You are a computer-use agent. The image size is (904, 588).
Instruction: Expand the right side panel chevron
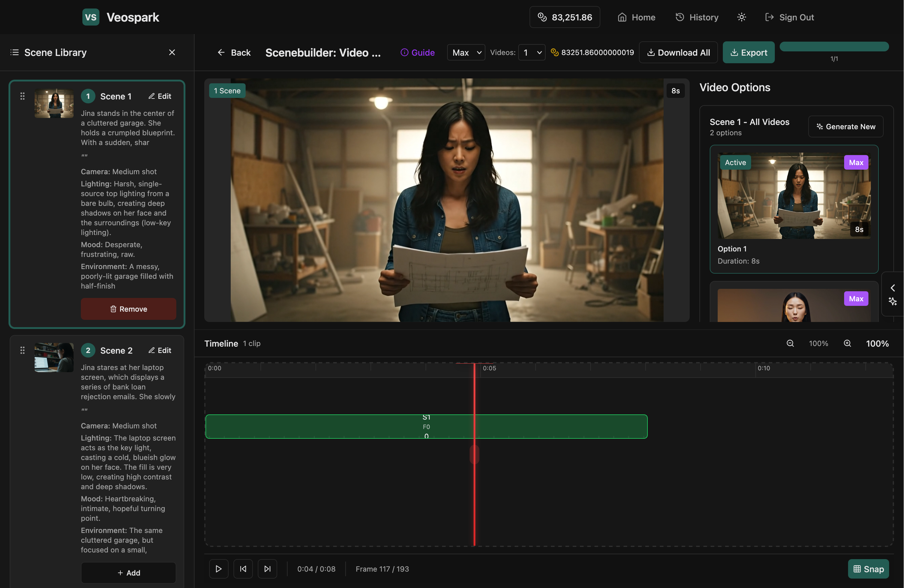point(893,288)
